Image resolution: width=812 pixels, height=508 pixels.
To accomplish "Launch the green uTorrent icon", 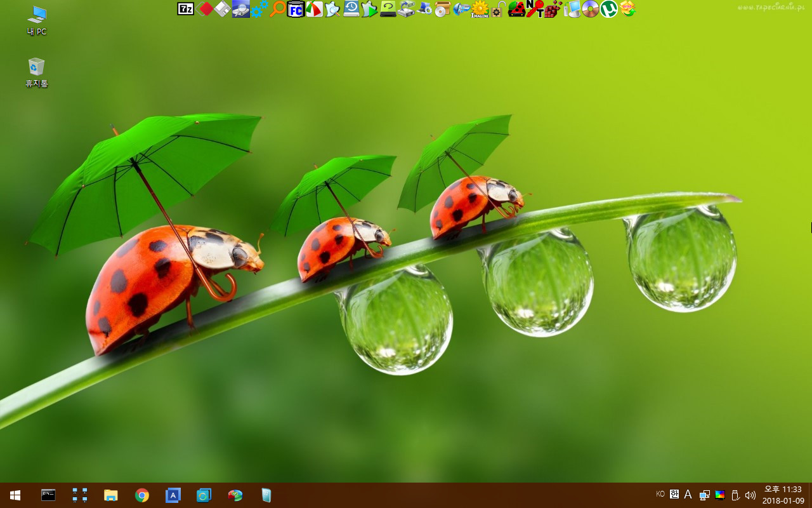I will click(609, 9).
